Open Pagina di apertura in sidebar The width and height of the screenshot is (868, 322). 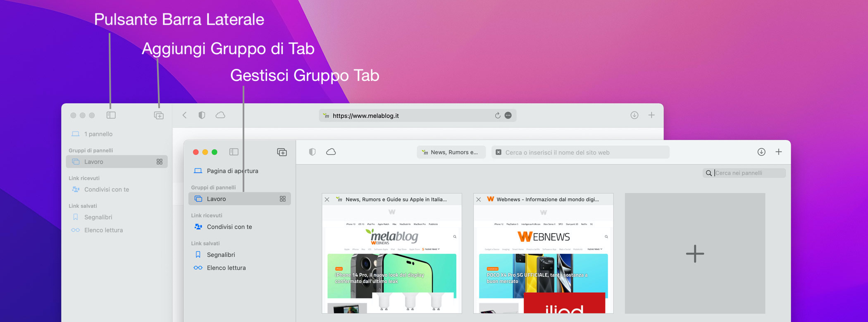tap(232, 171)
